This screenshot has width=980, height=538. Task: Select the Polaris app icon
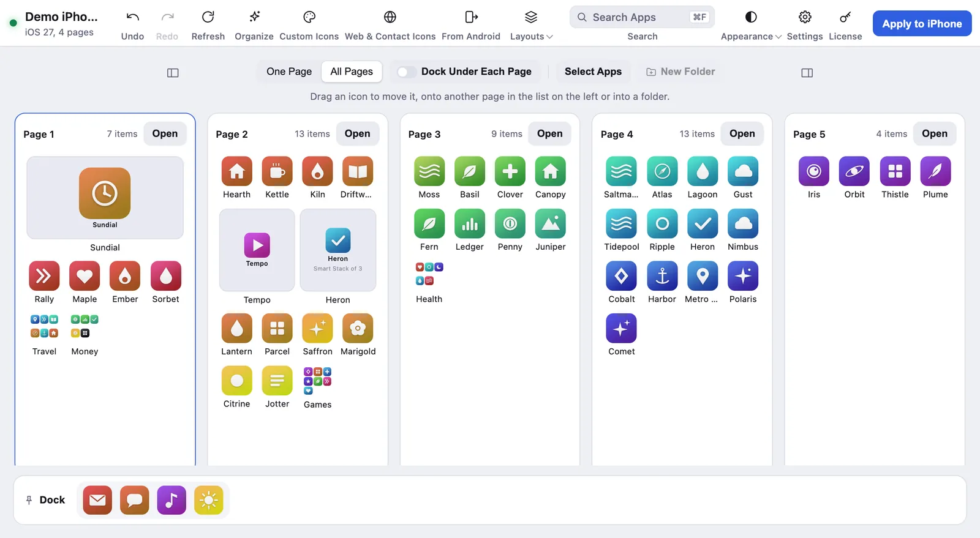(743, 276)
